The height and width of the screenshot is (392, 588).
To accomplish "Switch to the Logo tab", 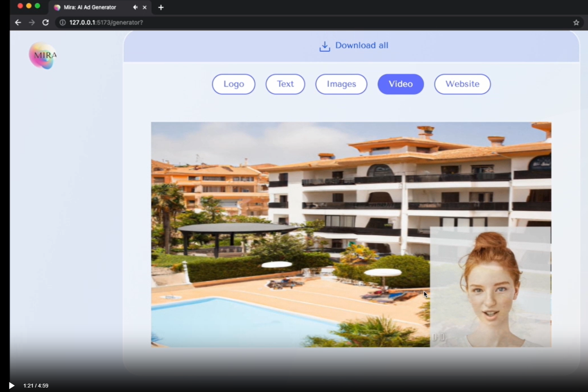I will coord(234,84).
